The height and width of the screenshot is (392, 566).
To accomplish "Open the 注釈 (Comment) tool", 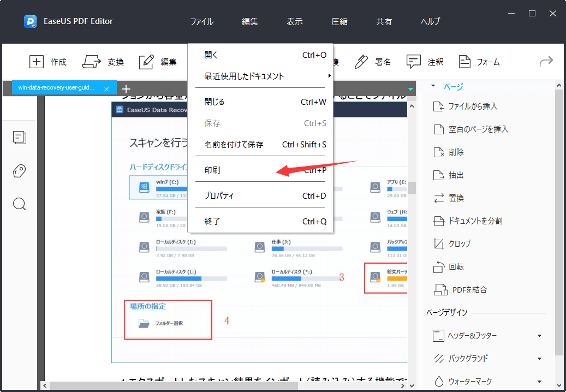I will click(414, 62).
